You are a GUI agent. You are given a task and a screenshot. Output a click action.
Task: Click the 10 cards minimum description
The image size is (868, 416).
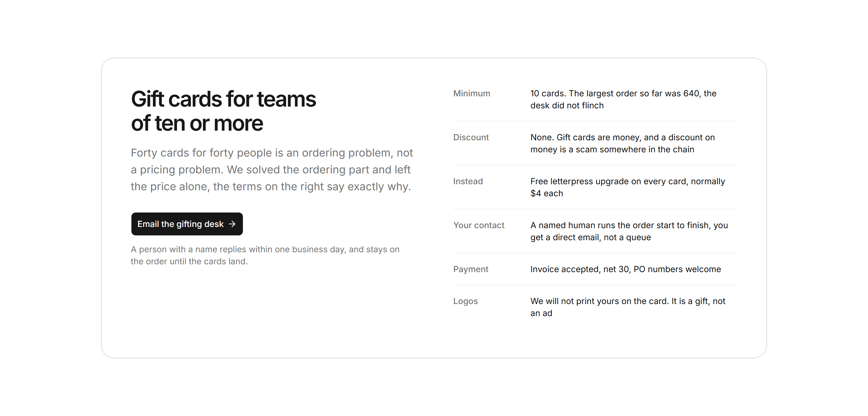[x=623, y=99]
